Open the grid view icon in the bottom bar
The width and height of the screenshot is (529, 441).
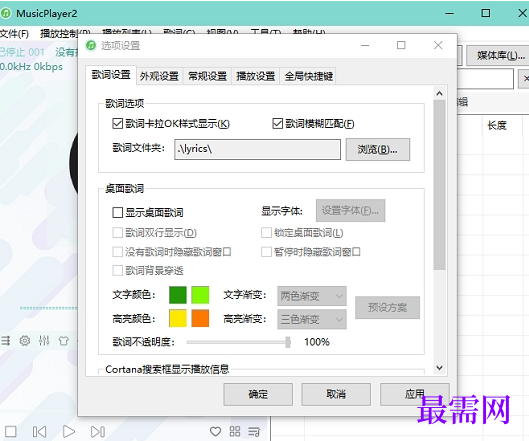pyautogui.click(x=235, y=431)
